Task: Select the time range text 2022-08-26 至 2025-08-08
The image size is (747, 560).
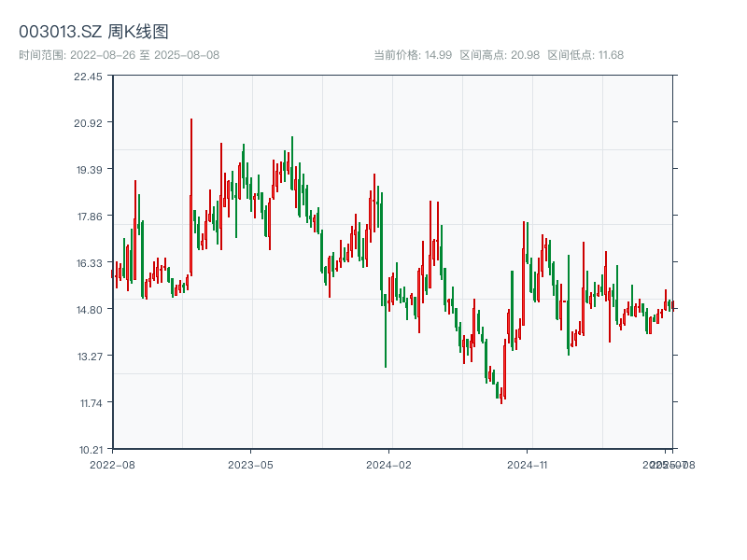Action: click(145, 55)
